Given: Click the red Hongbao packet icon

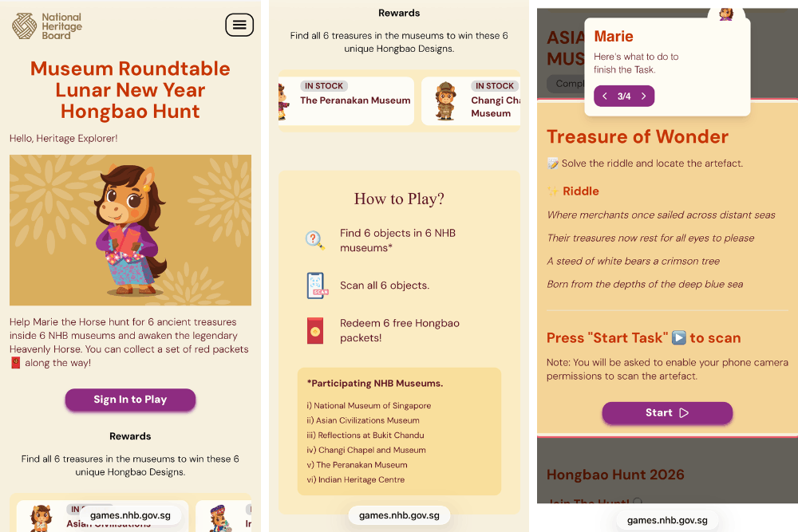Looking at the screenshot, I should point(315,330).
